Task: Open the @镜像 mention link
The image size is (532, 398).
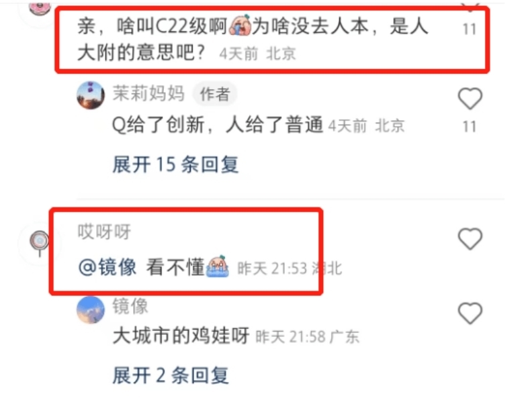Action: point(107,267)
